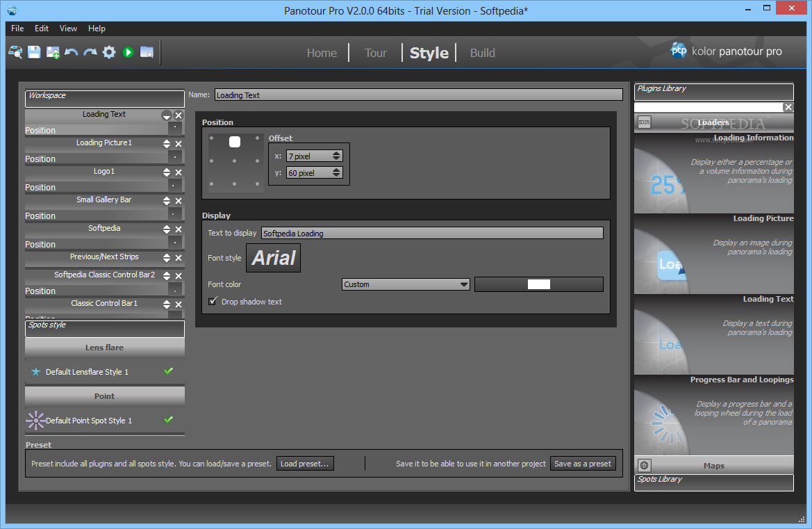
Task: Toggle the Drop shadow text checkbox
Action: click(213, 302)
